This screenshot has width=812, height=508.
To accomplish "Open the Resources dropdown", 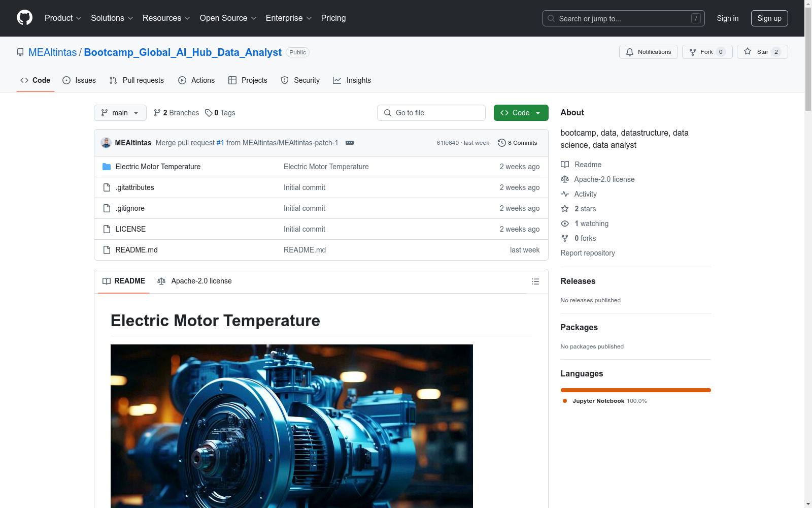I will tap(166, 18).
